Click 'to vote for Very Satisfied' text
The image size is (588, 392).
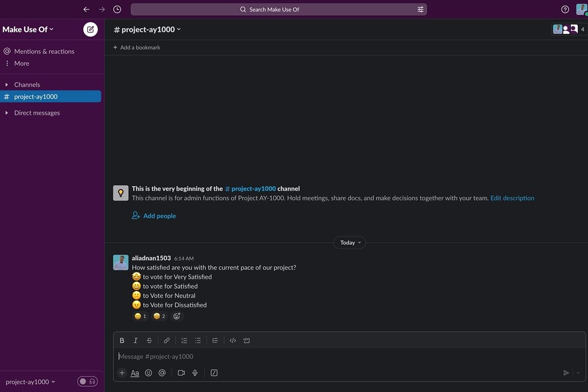pos(177,277)
